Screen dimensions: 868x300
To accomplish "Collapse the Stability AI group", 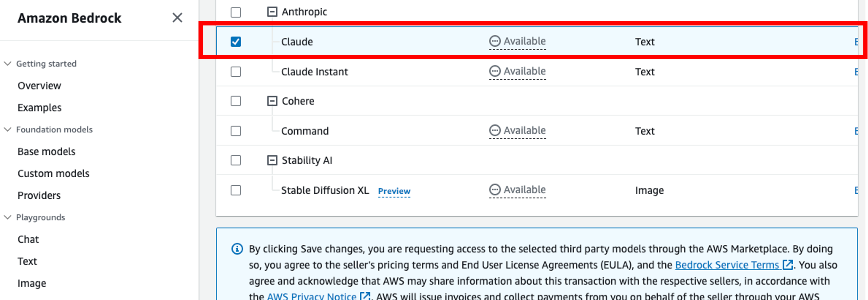I will [x=272, y=160].
